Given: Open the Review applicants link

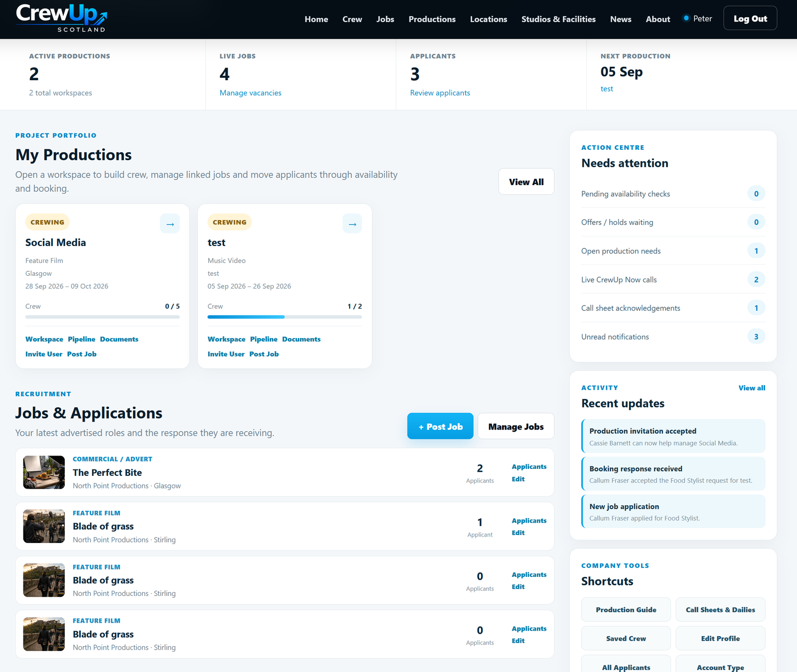Looking at the screenshot, I should [x=440, y=93].
